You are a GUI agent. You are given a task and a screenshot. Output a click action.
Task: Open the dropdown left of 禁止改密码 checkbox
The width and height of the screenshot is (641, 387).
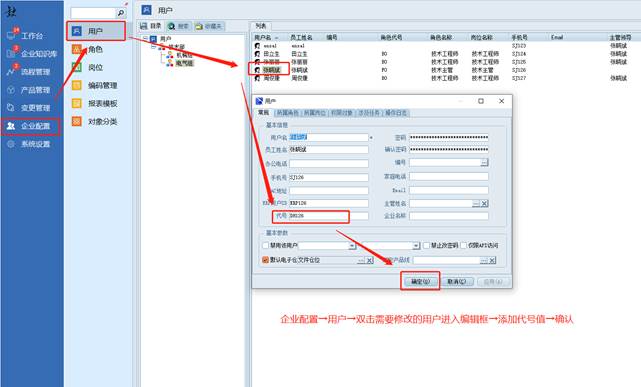point(416,246)
